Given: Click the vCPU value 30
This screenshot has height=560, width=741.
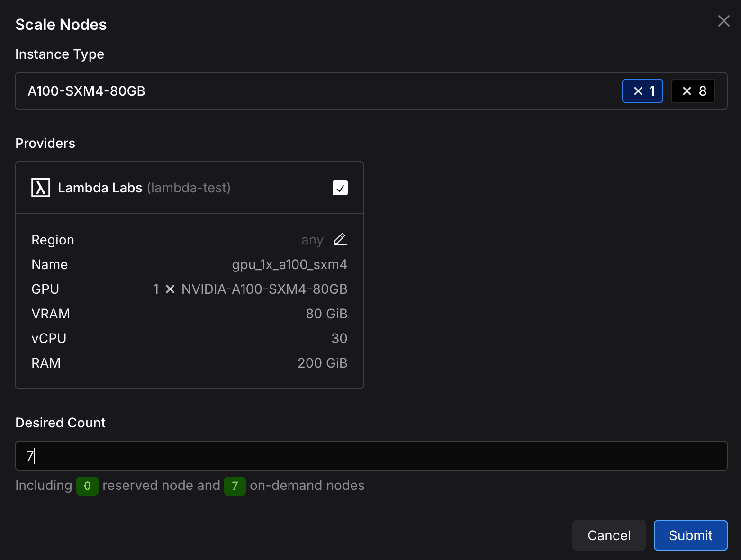Looking at the screenshot, I should (x=339, y=338).
